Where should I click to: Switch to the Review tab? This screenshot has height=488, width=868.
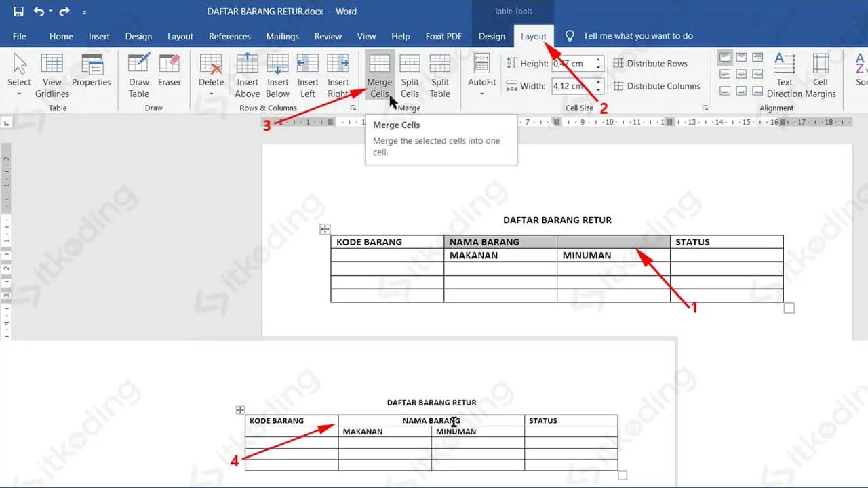point(328,36)
